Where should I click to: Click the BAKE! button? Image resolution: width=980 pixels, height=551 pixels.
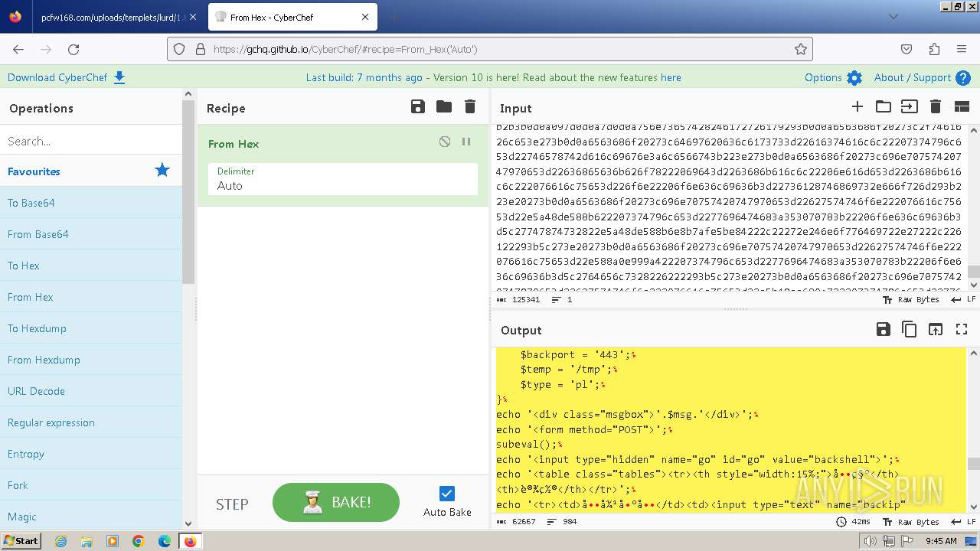coord(336,502)
